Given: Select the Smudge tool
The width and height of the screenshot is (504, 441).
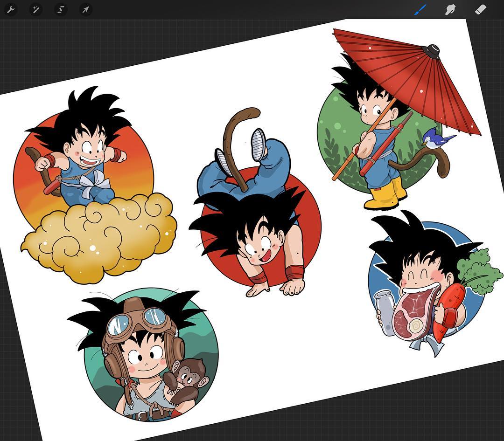Looking at the screenshot, I should 451,10.
